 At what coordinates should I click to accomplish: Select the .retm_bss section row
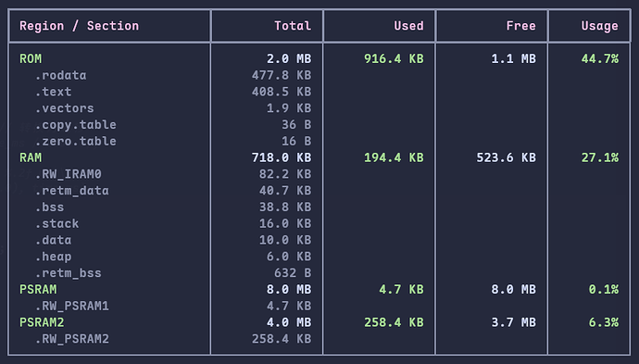click(x=68, y=272)
